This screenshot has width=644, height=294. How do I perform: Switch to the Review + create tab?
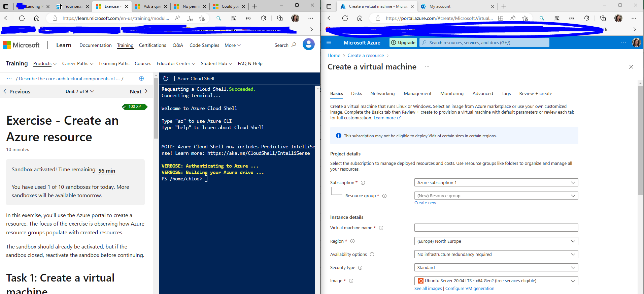click(536, 93)
